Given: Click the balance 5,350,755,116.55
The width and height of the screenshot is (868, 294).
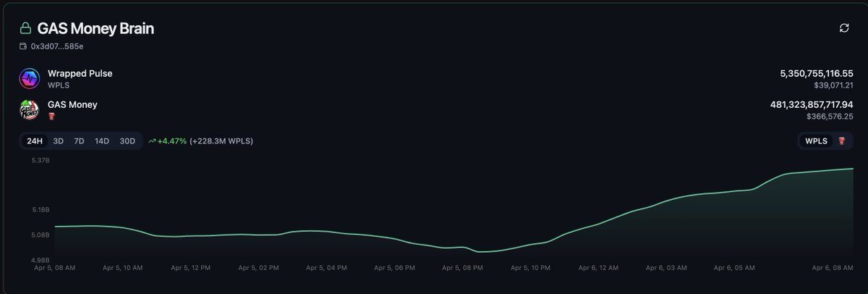Looking at the screenshot, I should click(x=817, y=74).
